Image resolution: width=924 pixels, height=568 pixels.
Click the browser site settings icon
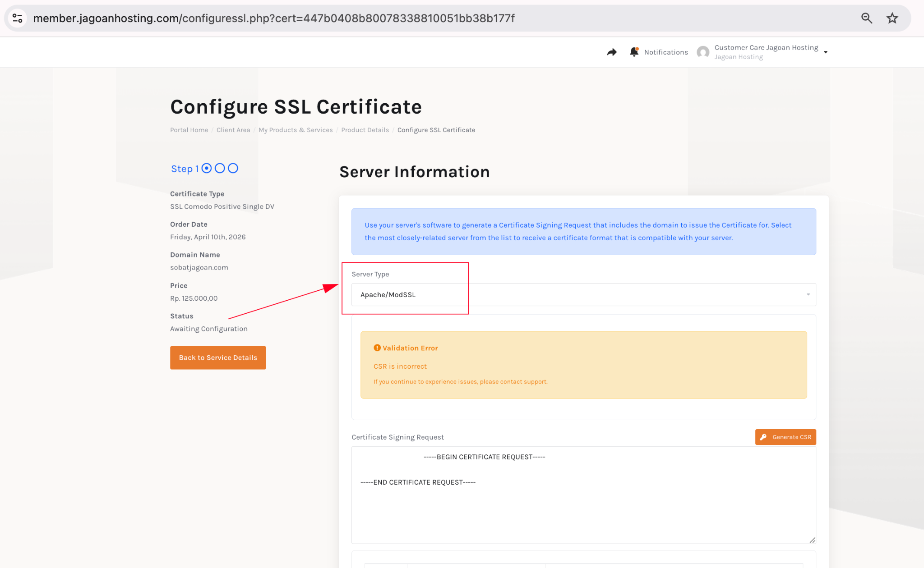[18, 18]
